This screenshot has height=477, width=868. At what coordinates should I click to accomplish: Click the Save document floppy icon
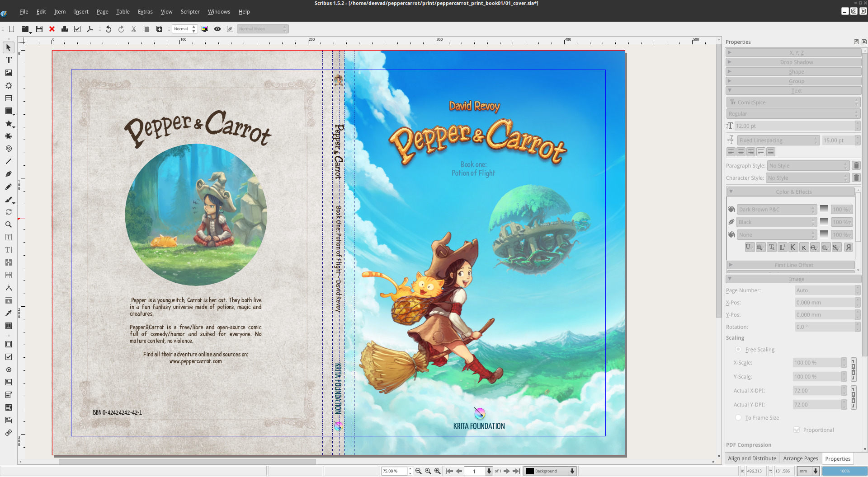click(39, 29)
